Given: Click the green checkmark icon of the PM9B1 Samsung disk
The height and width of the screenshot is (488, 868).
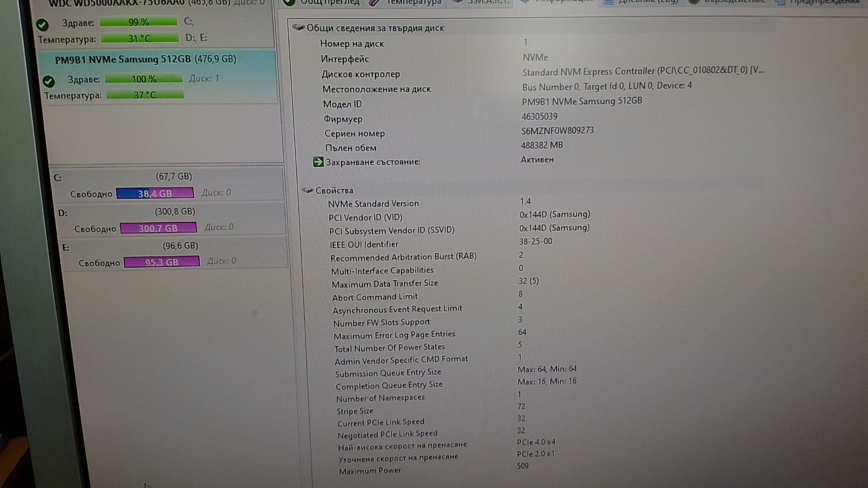Looking at the screenshot, I should point(48,81).
